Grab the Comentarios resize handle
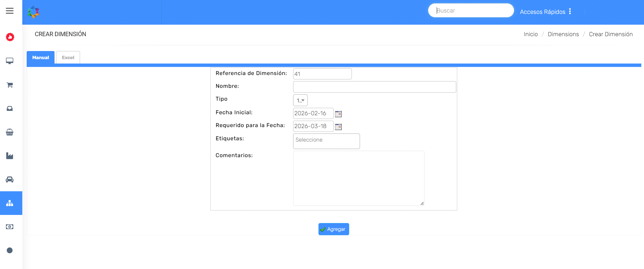The width and height of the screenshot is (644, 269). coord(422,203)
